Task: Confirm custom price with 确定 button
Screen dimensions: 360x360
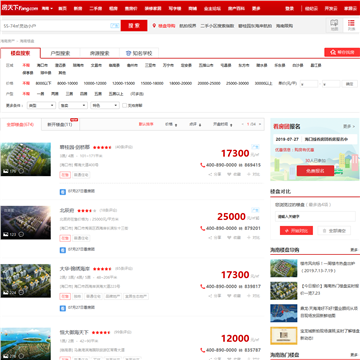Action: [x=349, y=84]
